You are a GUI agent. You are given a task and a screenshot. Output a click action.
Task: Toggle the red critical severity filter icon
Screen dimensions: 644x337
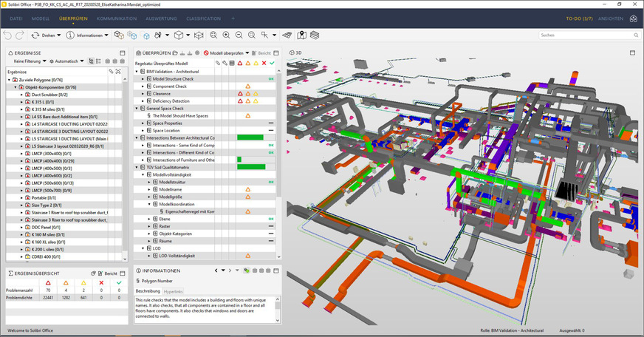tap(240, 64)
